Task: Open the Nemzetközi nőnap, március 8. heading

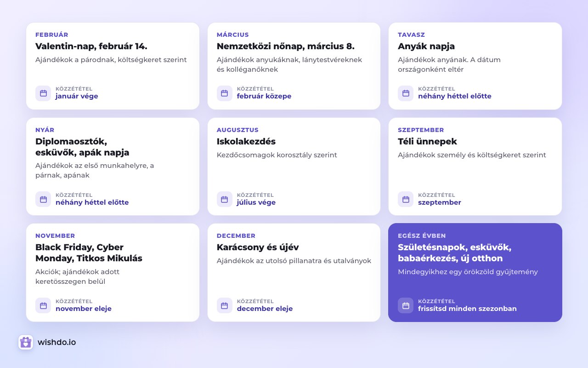Action: pos(286,46)
